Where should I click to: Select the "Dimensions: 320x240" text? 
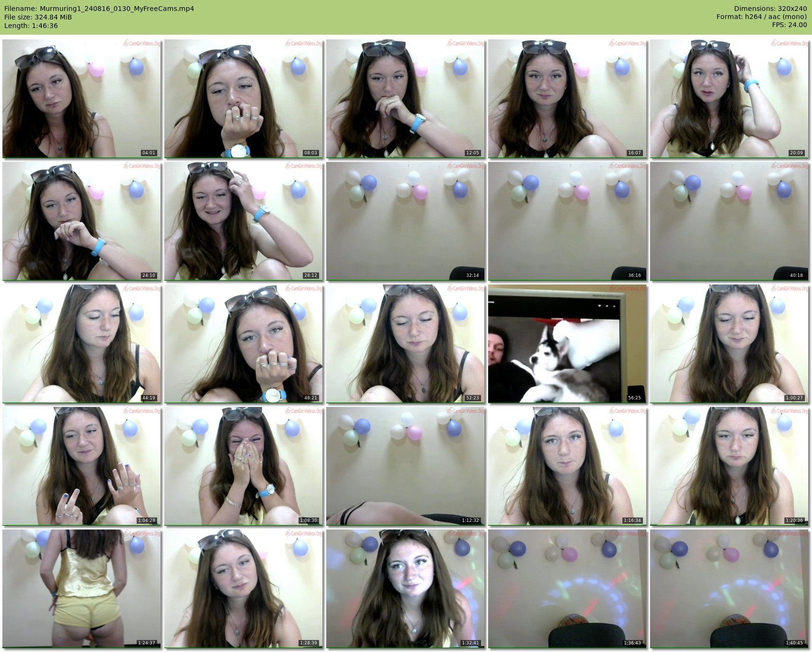pos(770,9)
